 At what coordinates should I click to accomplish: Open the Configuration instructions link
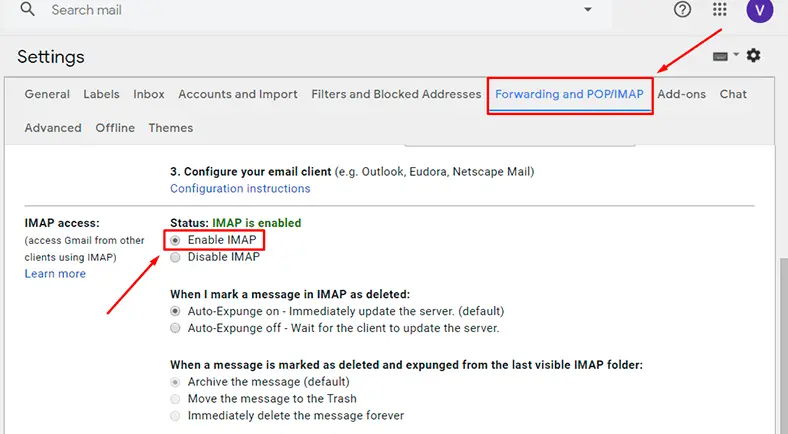click(240, 188)
